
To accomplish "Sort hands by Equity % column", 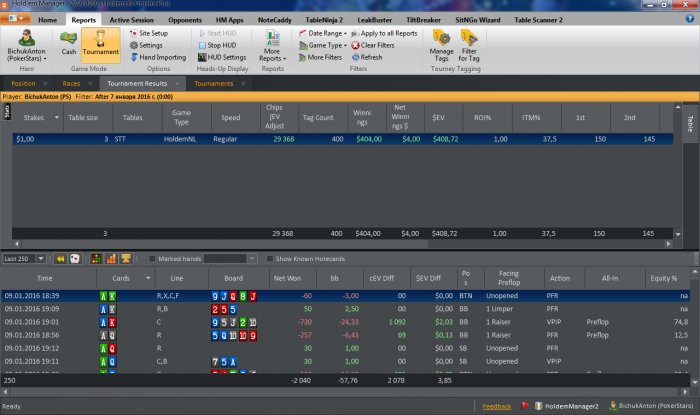I will click(663, 278).
